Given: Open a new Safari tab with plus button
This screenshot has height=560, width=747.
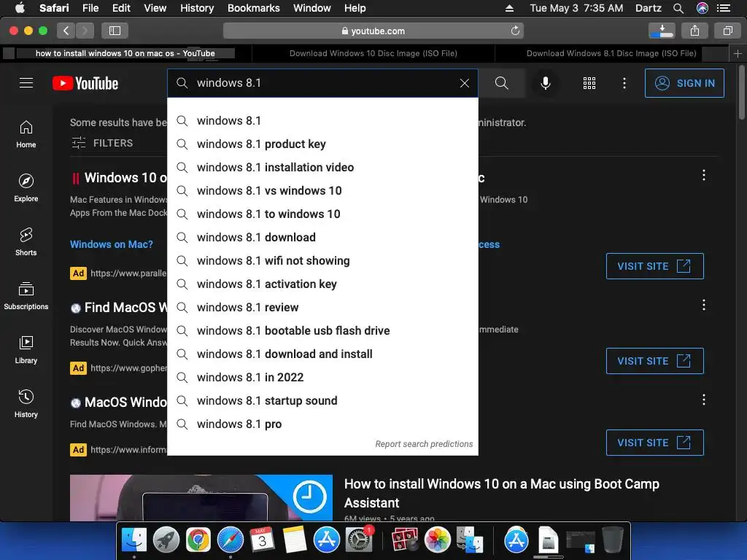Looking at the screenshot, I should click(738, 53).
